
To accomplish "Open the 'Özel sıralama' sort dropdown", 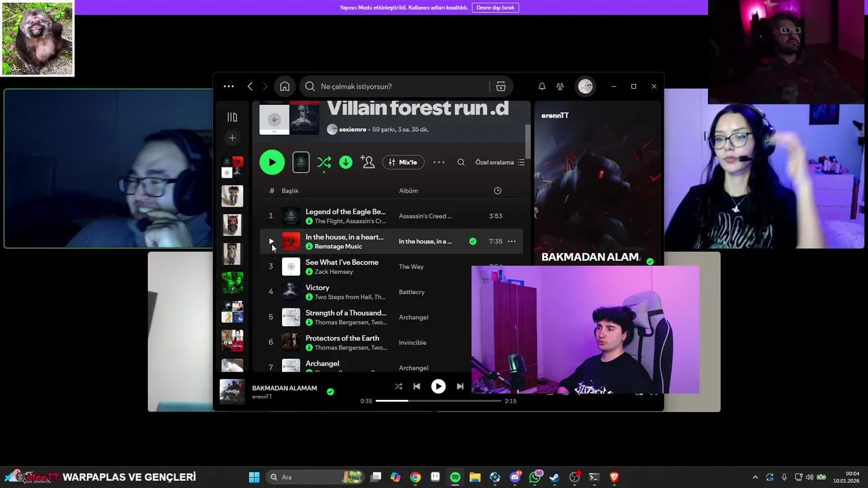I will pos(500,162).
